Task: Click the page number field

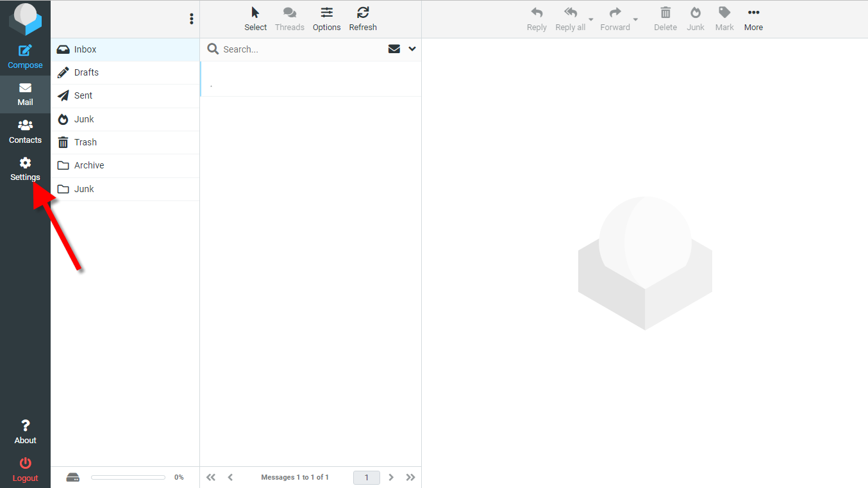Action: coord(367,477)
